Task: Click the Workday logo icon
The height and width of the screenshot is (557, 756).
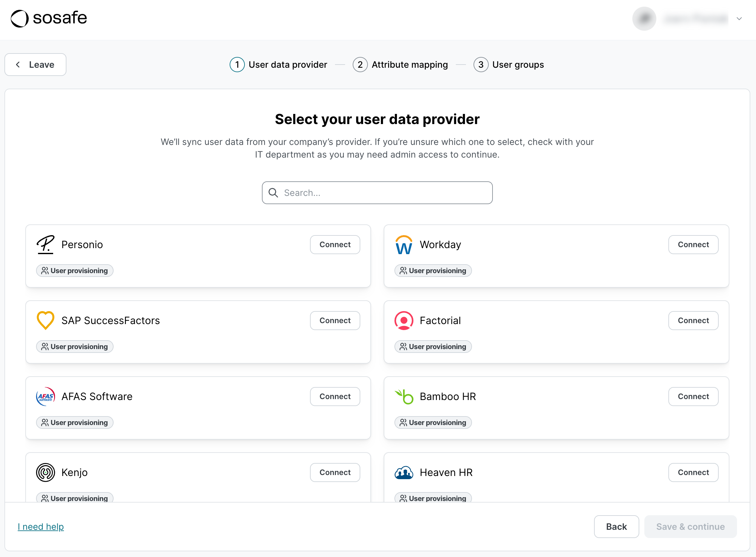Action: [x=404, y=244]
